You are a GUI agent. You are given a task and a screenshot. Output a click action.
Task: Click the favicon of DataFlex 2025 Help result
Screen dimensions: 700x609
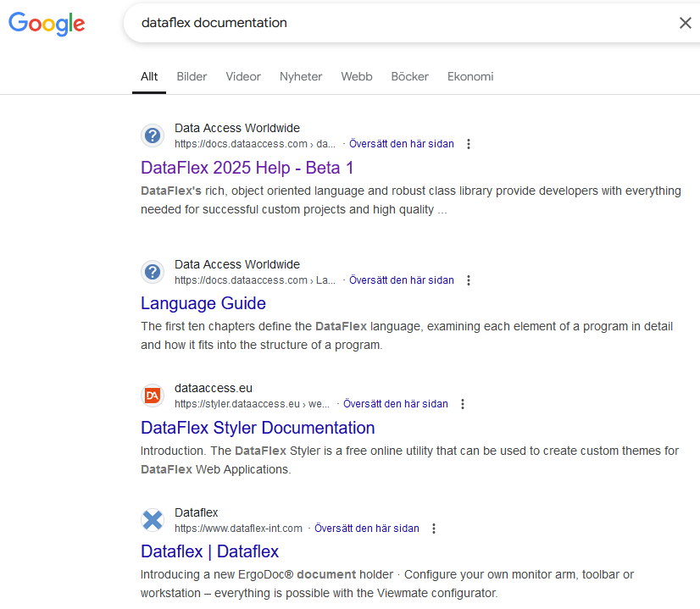[153, 136]
